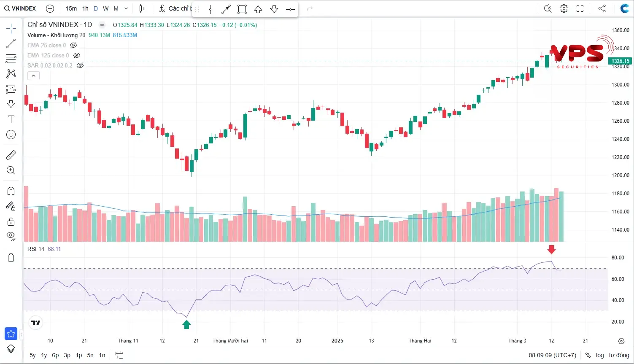Screen dimensions: 634x364
Task: Select the trend line drawing tool
Action: (x=11, y=43)
